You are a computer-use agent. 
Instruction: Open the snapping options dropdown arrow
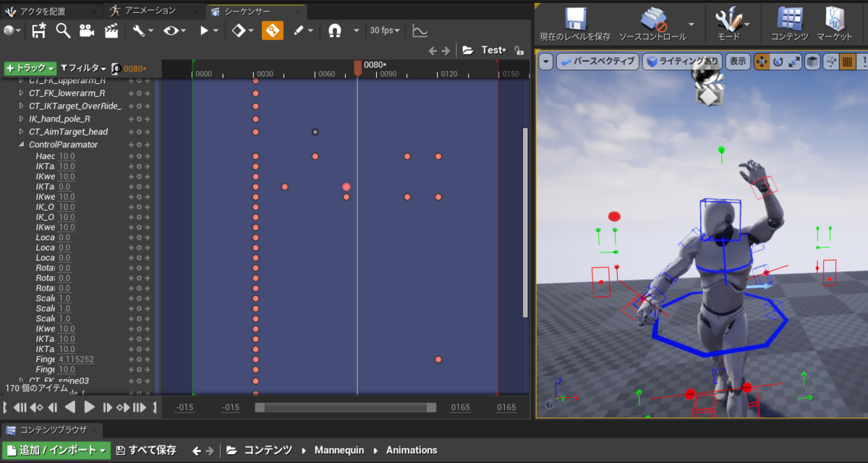tap(356, 30)
